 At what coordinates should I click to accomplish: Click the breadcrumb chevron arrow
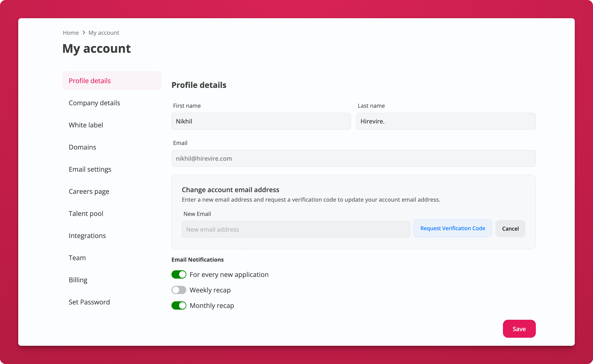tap(84, 32)
